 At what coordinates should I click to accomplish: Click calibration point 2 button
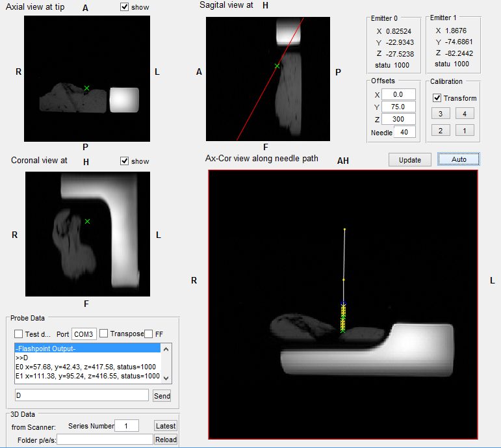coord(441,131)
